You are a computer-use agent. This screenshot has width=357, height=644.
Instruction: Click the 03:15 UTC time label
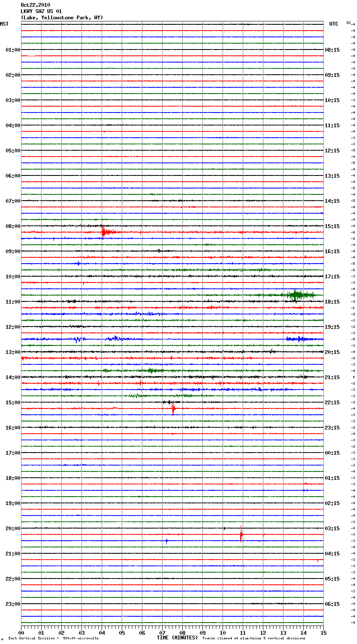(x=332, y=529)
